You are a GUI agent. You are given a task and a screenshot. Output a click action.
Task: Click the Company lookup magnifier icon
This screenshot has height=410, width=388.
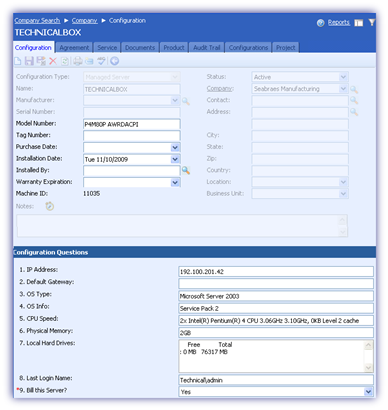tap(354, 89)
